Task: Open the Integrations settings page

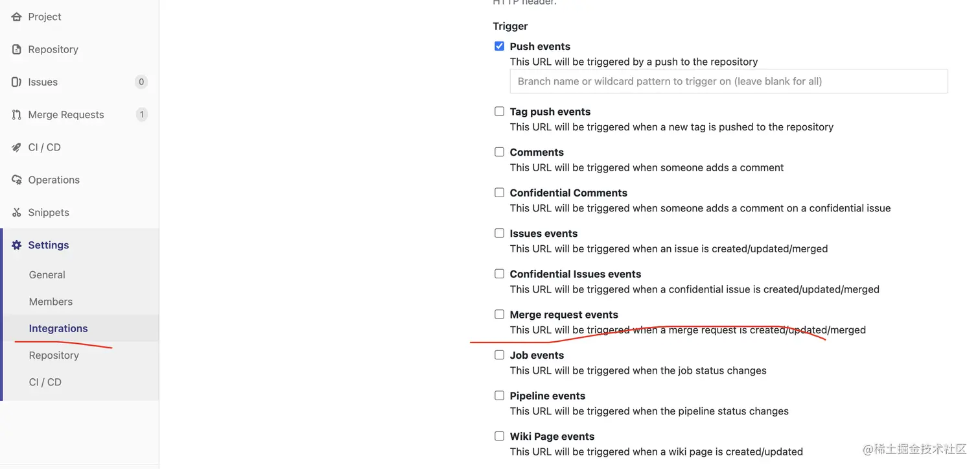Action: click(58, 328)
